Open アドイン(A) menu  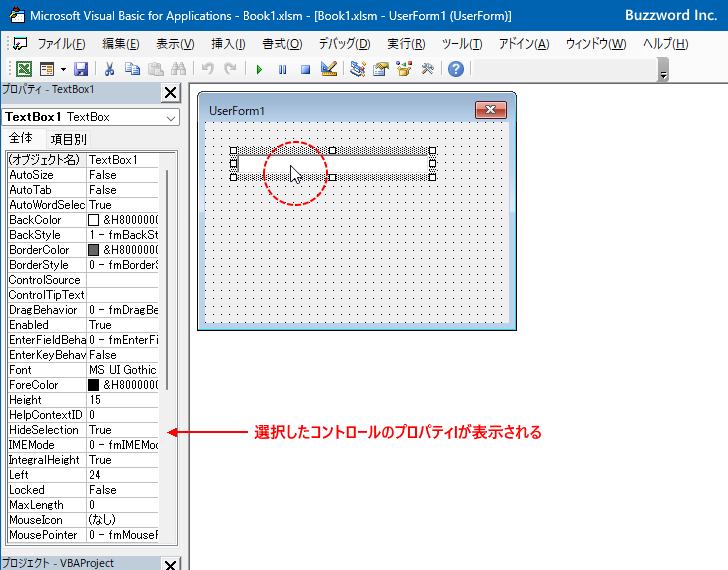524,44
